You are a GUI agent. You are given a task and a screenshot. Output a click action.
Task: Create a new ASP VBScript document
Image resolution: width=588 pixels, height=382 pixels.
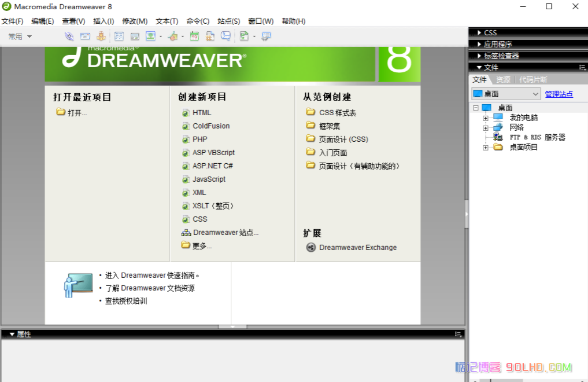[x=213, y=153]
